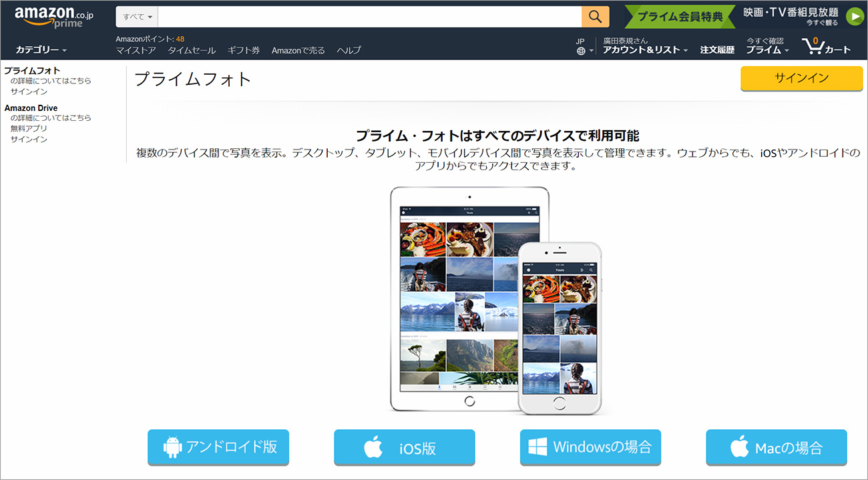The image size is (868, 480).
Task: Click the green play arrow icon
Action: [855, 17]
